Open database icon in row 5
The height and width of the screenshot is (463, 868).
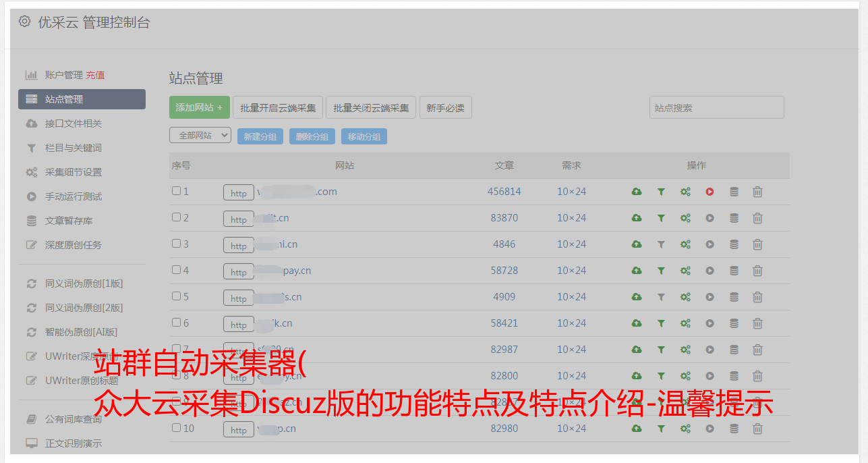click(734, 297)
